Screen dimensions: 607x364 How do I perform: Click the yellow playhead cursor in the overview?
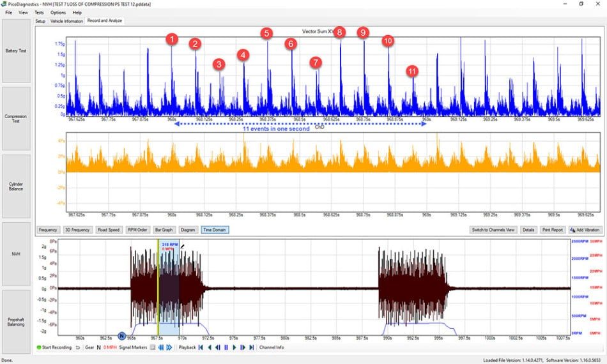tap(158, 287)
